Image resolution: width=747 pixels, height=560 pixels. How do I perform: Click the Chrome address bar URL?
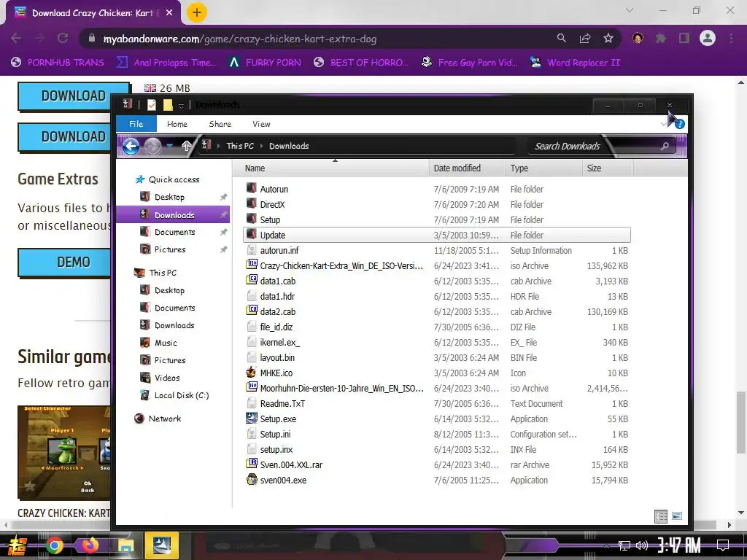239,39
